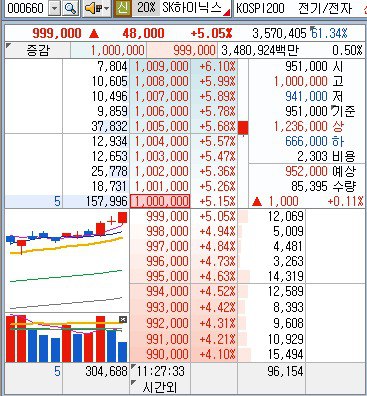Click the low price 941,000 저
Image resolution: width=367 pixels, height=396 pixels.
pos(314,96)
